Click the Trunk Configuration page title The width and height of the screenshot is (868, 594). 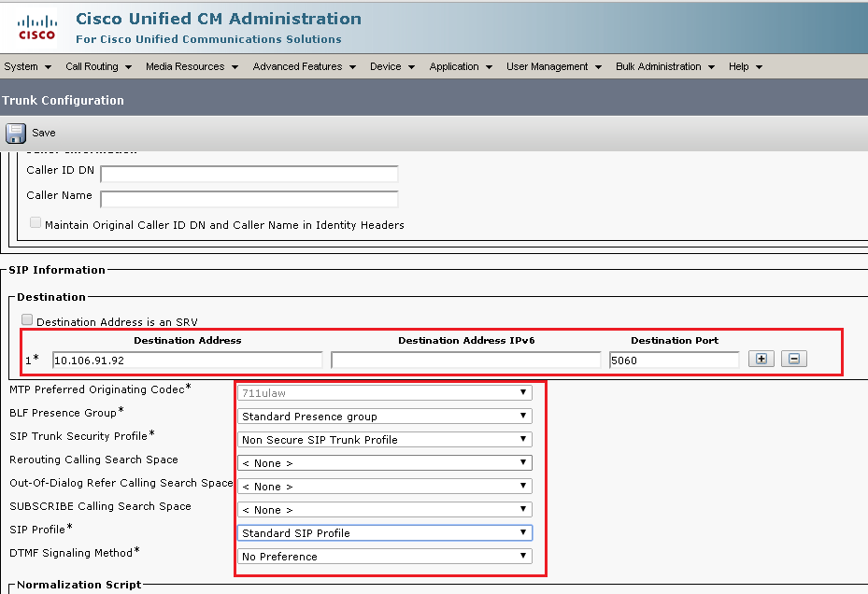click(64, 100)
